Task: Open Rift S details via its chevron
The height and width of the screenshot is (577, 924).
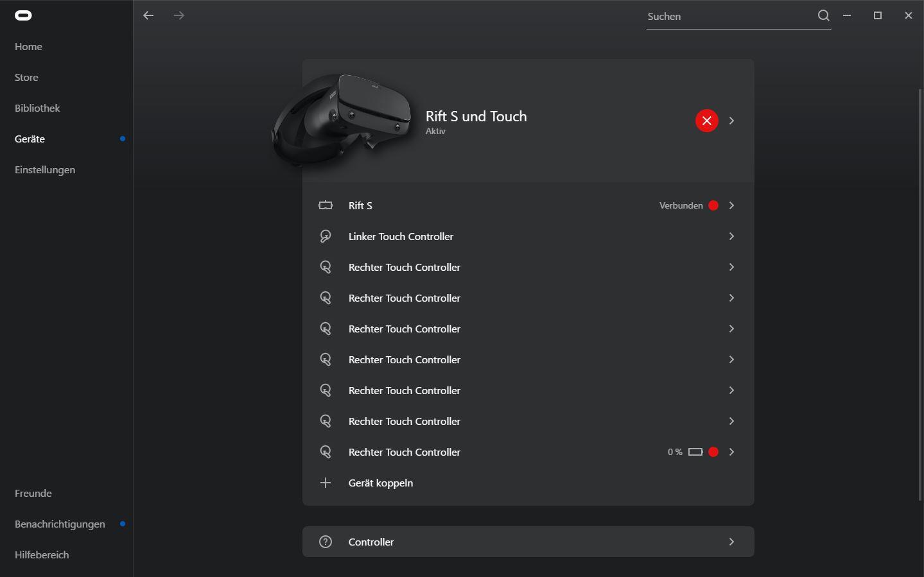Action: click(x=731, y=205)
